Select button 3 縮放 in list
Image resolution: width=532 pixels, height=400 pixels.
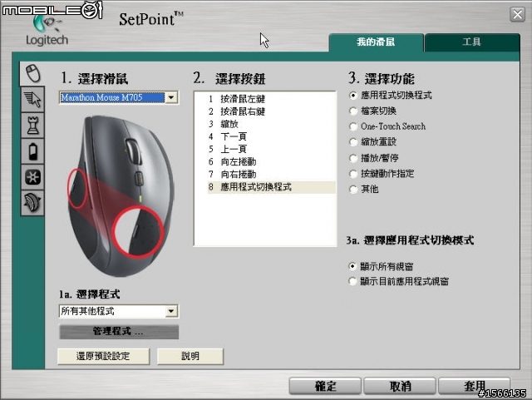coord(271,124)
